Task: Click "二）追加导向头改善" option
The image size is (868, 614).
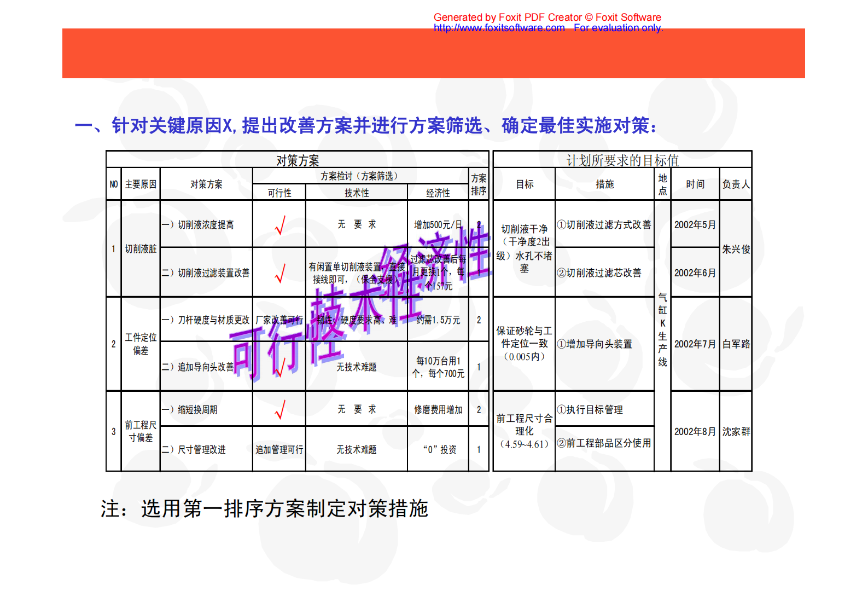Action: point(197,367)
